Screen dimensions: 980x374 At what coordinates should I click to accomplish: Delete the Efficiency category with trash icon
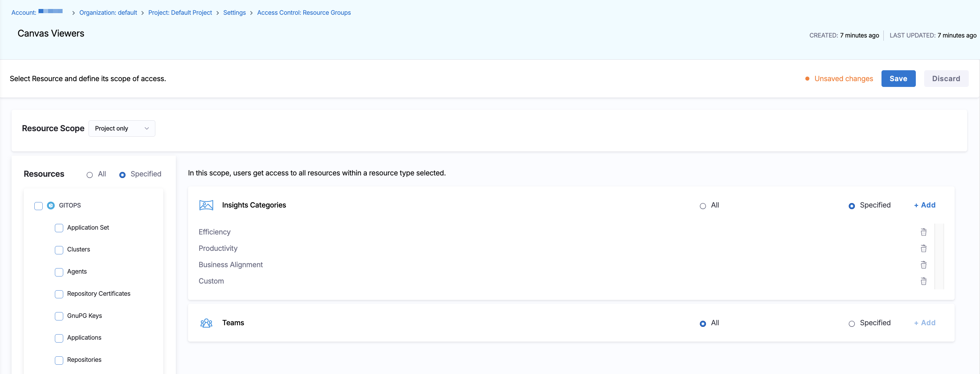[x=923, y=232]
